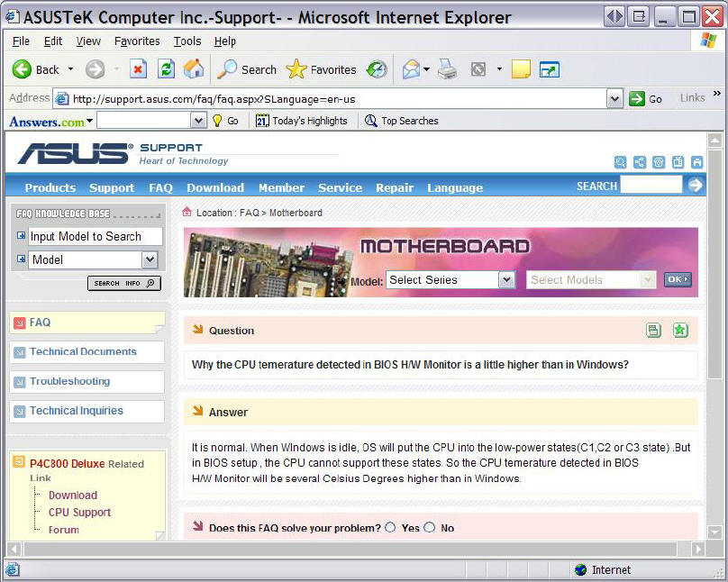Click the green star bookmark icon
This screenshot has height=582, width=728.
pos(680,330)
